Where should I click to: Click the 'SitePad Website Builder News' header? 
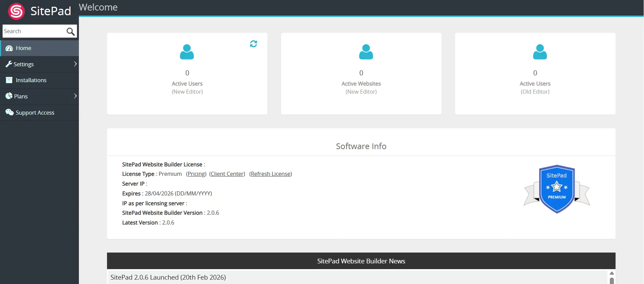tap(361, 261)
